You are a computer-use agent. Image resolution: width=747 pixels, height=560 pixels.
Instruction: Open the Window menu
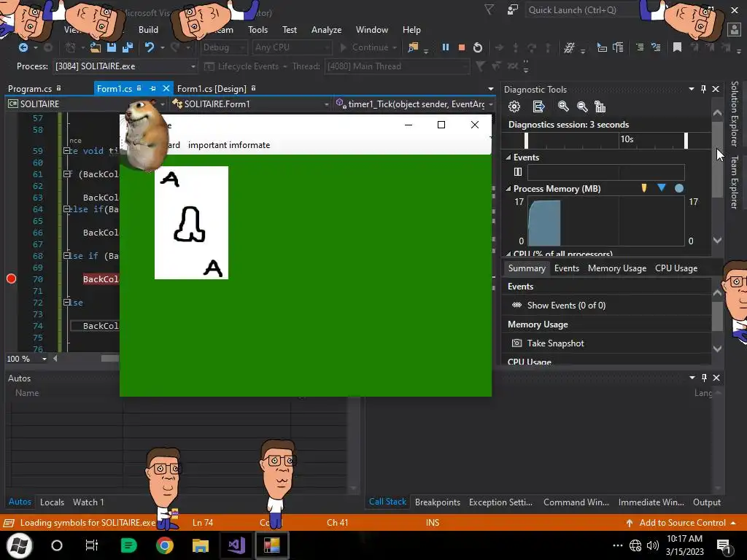tap(371, 29)
